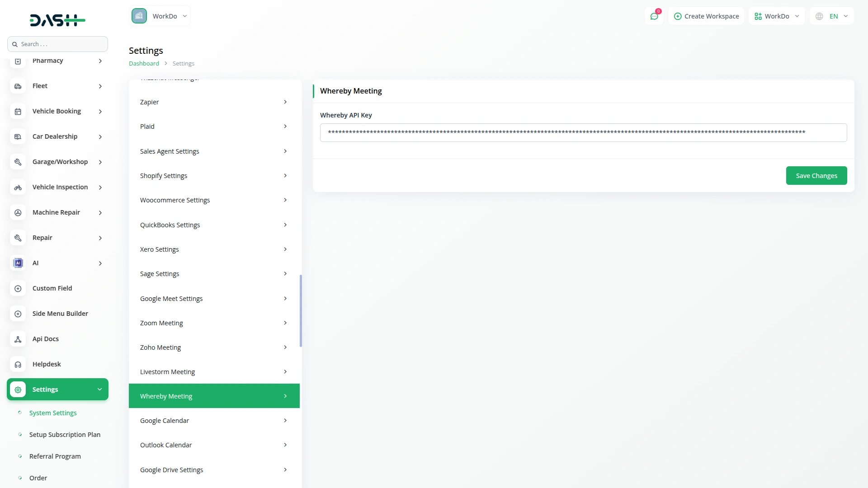Expand the Garage/Workshop menu chevron
Image resolution: width=868 pixels, height=488 pixels.
tap(100, 162)
